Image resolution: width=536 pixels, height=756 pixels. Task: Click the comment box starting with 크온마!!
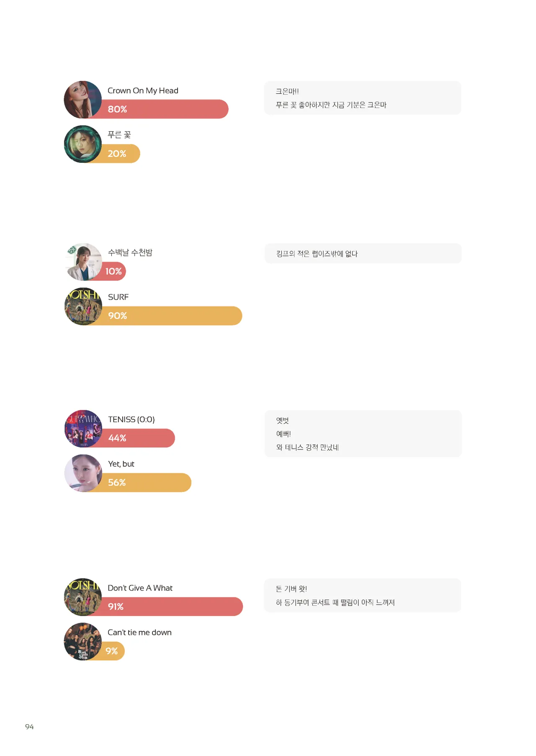pyautogui.click(x=362, y=98)
